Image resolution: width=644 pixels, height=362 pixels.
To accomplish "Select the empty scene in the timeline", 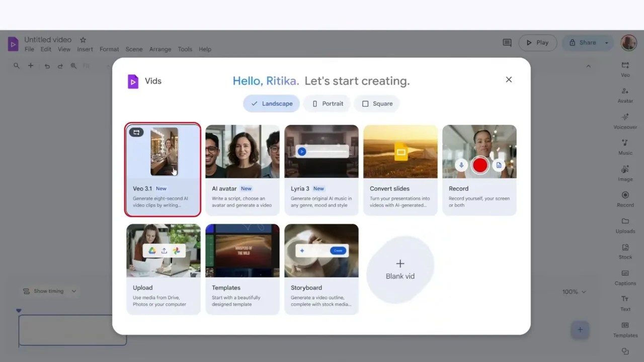I will pyautogui.click(x=72, y=330).
